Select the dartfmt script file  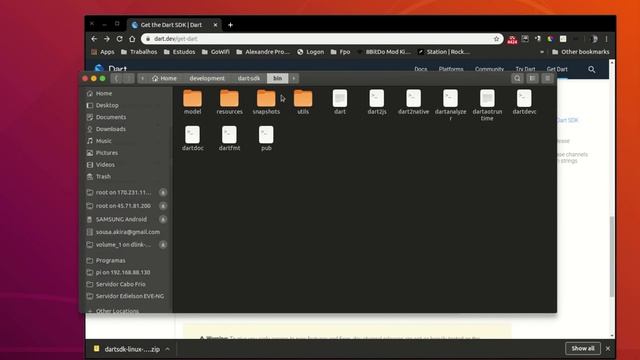click(x=229, y=139)
